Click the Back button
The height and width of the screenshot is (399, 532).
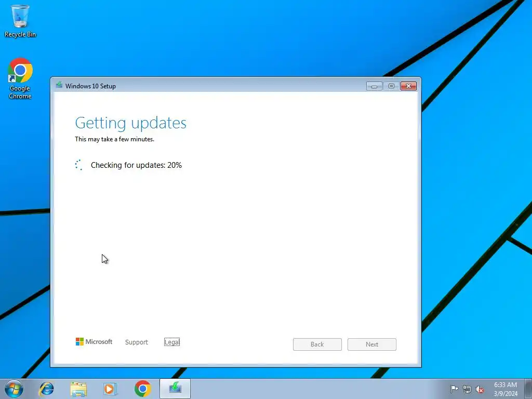[317, 344]
